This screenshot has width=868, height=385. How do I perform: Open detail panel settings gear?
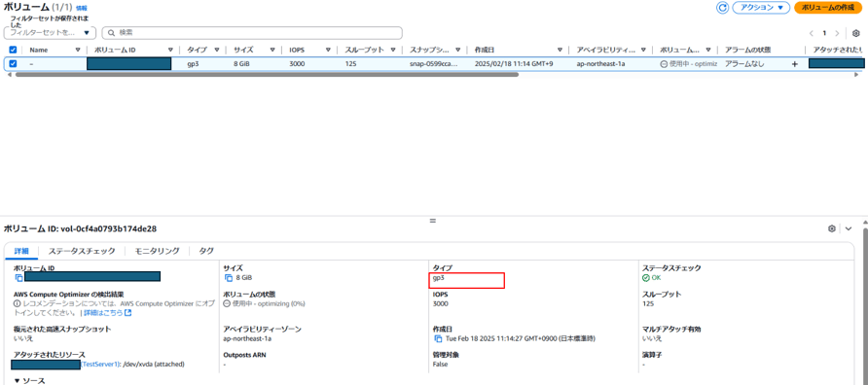click(831, 228)
